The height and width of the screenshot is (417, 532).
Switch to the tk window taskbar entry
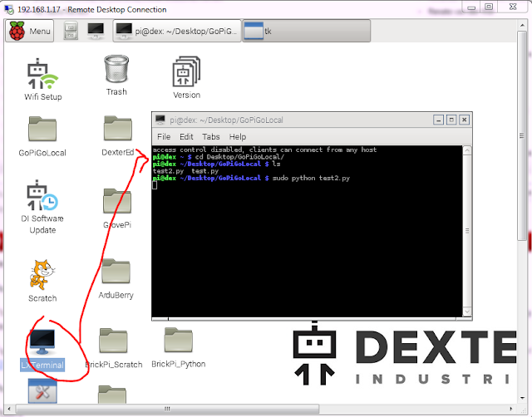306,31
